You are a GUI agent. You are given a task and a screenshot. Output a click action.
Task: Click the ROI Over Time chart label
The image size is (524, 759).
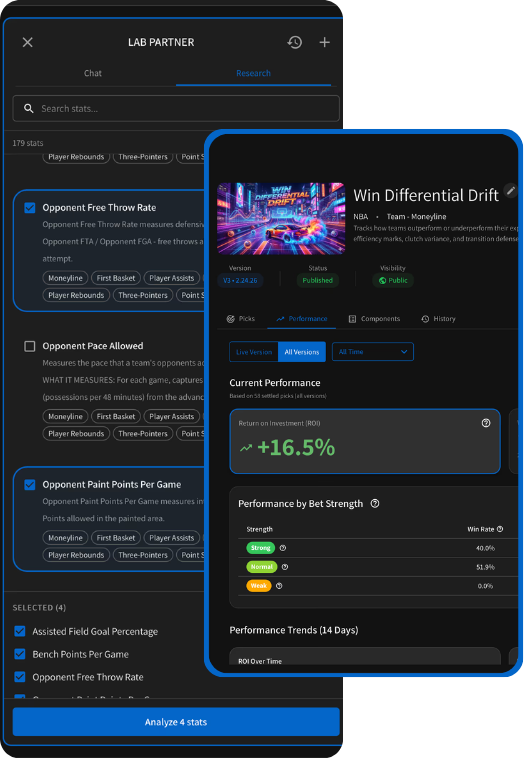pyautogui.click(x=260, y=661)
